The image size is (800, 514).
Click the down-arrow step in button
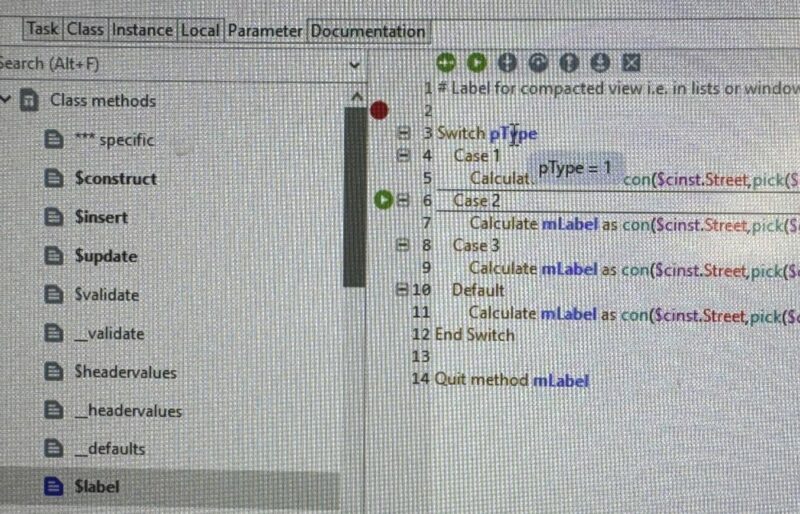click(x=507, y=63)
